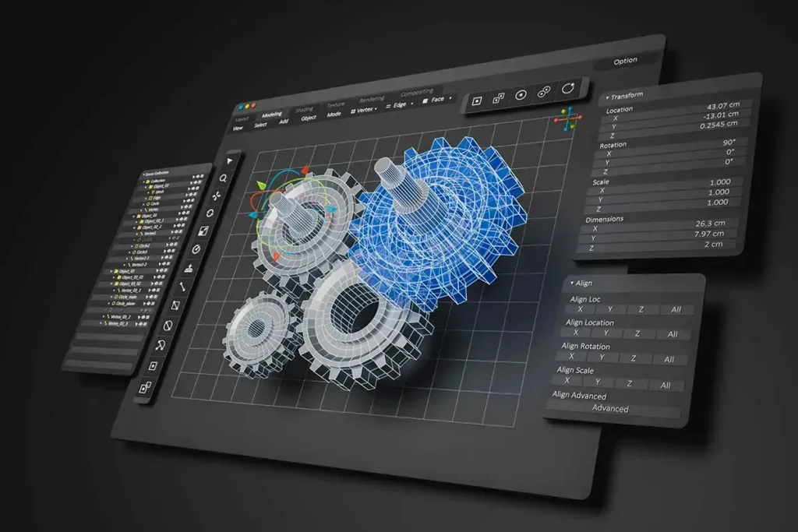Click the overlapping squares icon in top toolbar
798x532 pixels.
click(x=498, y=97)
